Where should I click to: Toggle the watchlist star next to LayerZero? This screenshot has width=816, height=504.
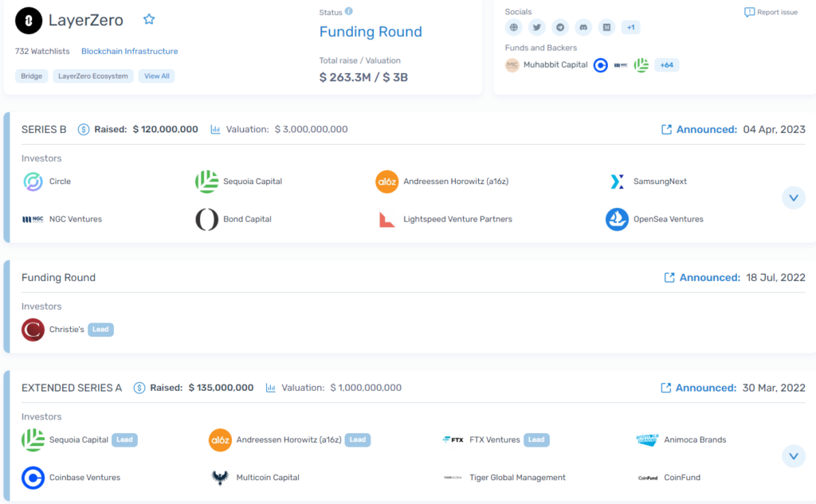[149, 18]
